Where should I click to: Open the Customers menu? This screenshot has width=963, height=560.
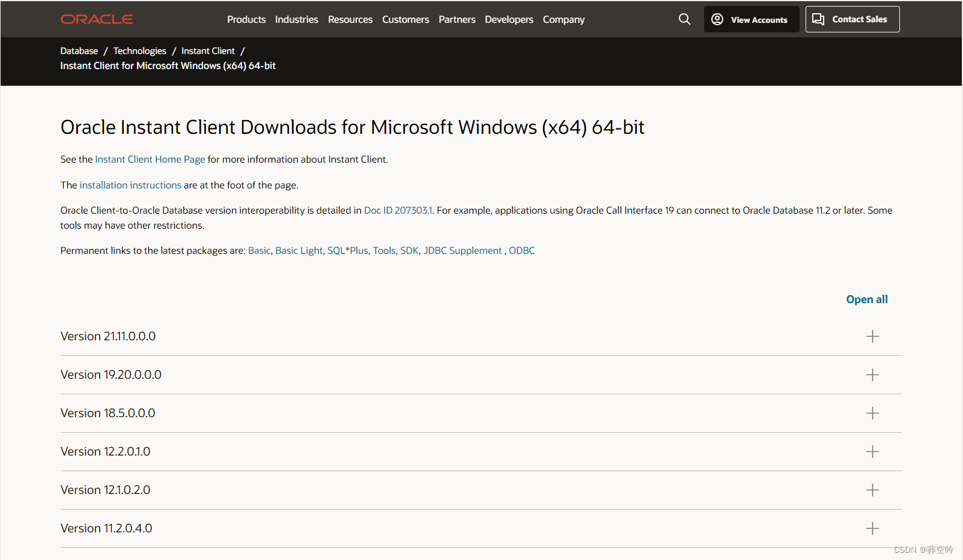coord(406,19)
